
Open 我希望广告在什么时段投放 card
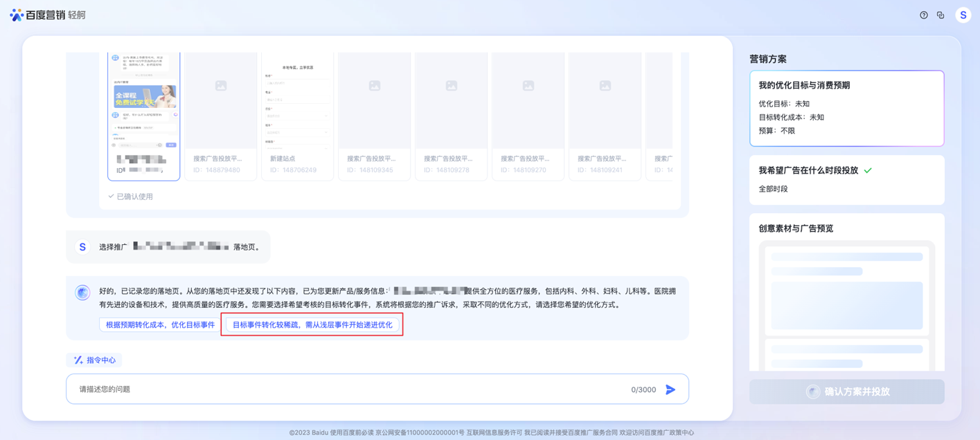point(846,179)
